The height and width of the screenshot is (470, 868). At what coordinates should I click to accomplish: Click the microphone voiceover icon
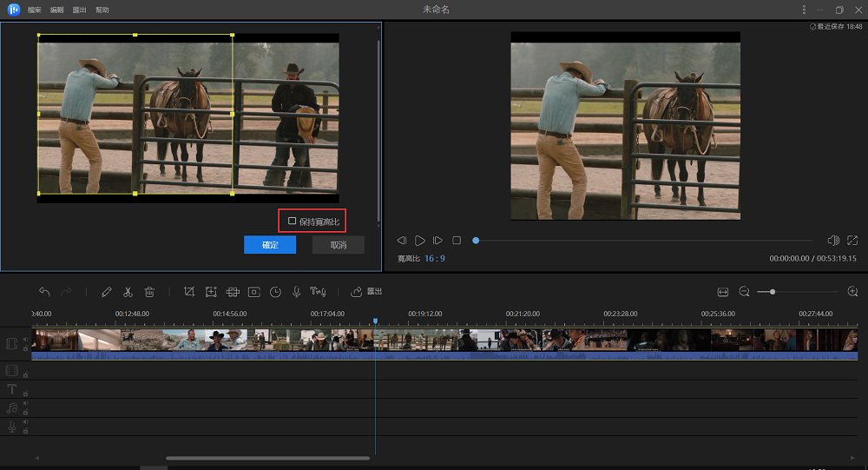click(x=296, y=292)
